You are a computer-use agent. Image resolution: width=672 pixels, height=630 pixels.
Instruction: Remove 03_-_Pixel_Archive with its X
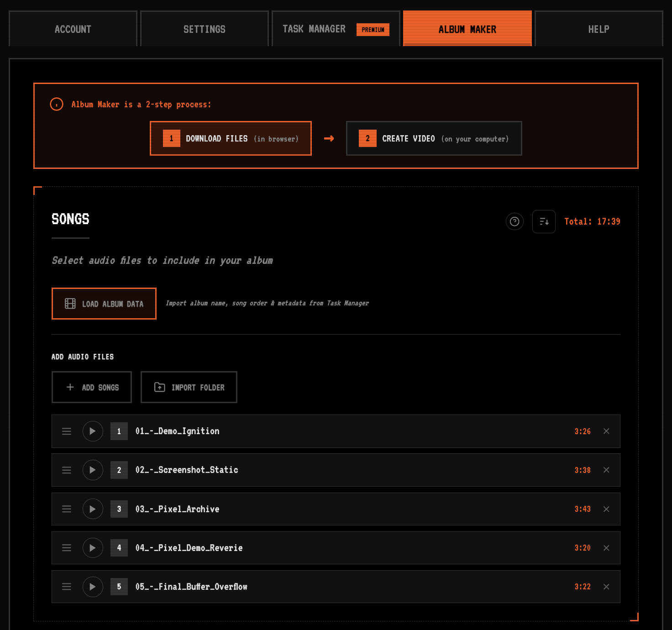(x=606, y=509)
